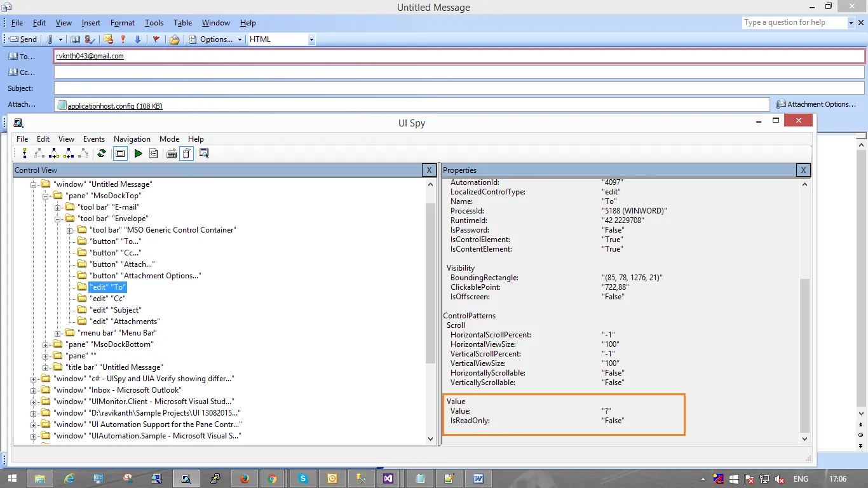Click the envelope Permission icon in toolbar
Viewport: 868px width, 488px height.
pyautogui.click(x=108, y=39)
